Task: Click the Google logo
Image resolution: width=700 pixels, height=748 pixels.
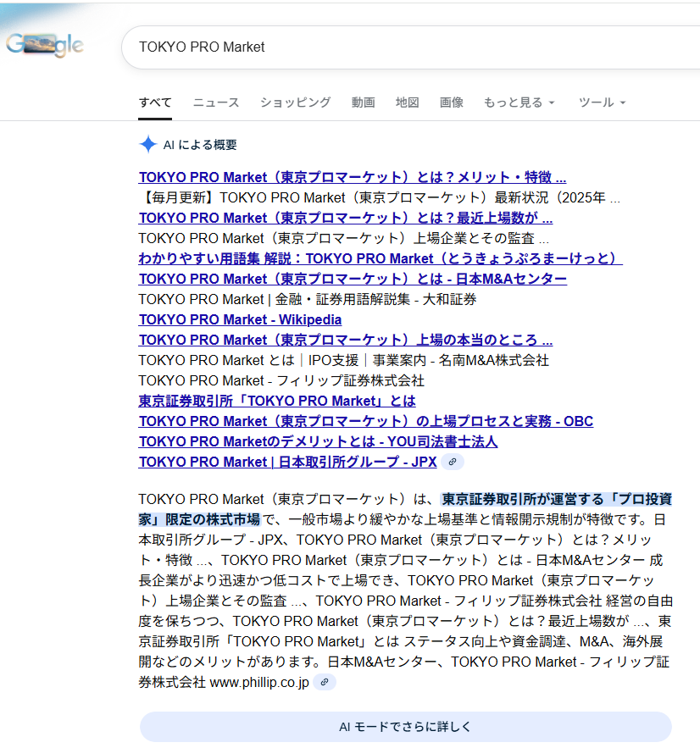Action: [45, 46]
